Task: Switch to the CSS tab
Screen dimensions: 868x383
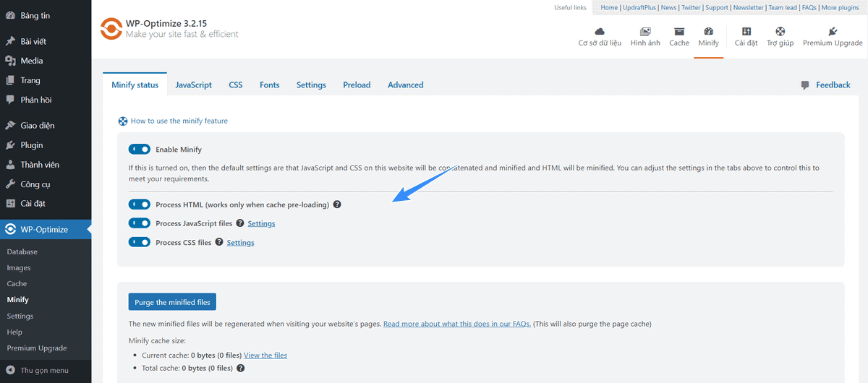Action: 236,85
